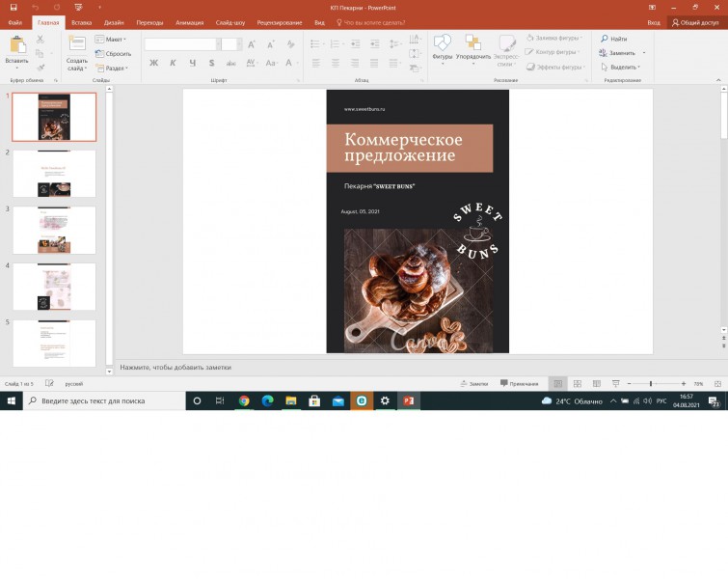728x579 pixels.
Task: Click the Quick Styles (Экспресс-стили) icon
Action: click(506, 42)
